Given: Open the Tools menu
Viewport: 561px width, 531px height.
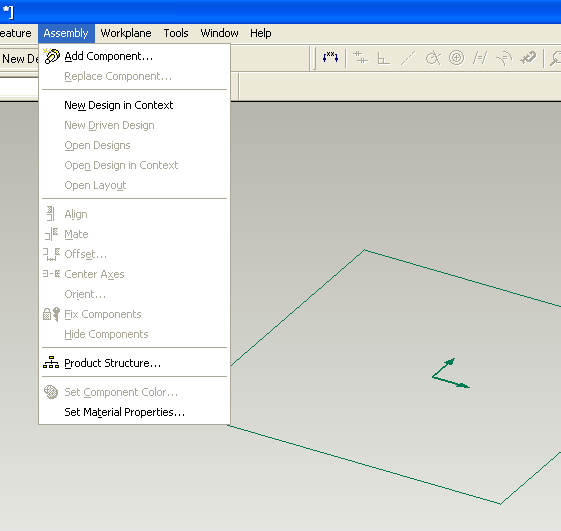Looking at the screenshot, I should pos(176,33).
